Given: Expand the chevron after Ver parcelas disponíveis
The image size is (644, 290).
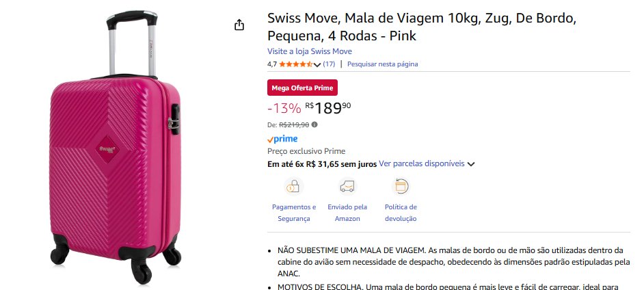Looking at the screenshot, I should (471, 164).
